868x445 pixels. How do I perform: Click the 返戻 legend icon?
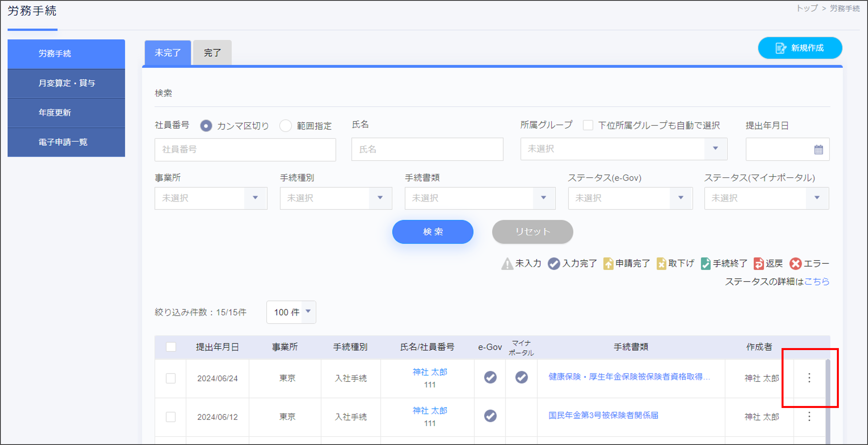click(x=759, y=264)
